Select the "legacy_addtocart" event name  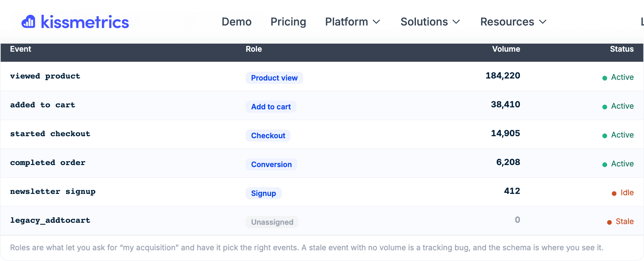pyautogui.click(x=50, y=220)
